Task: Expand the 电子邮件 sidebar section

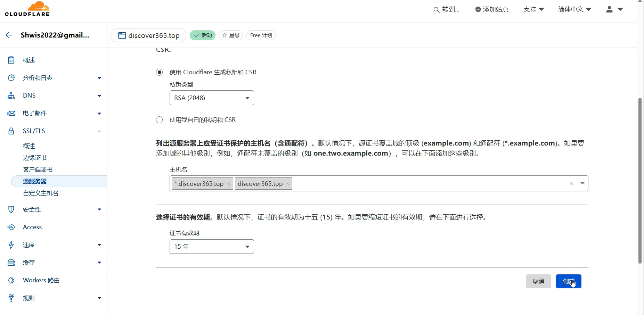Action: coord(99,114)
